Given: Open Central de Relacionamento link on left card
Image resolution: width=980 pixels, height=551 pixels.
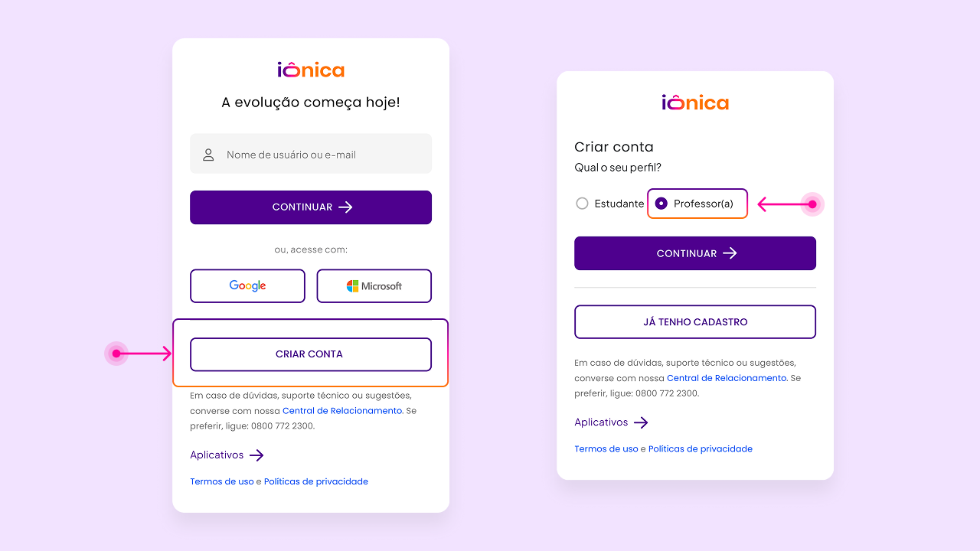Looking at the screenshot, I should 342,411.
